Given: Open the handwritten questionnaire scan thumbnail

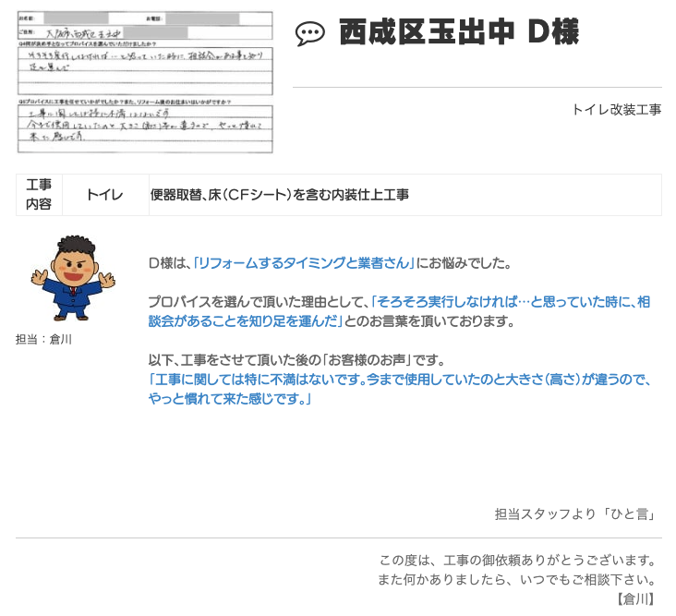Looking at the screenshot, I should click(x=145, y=82).
